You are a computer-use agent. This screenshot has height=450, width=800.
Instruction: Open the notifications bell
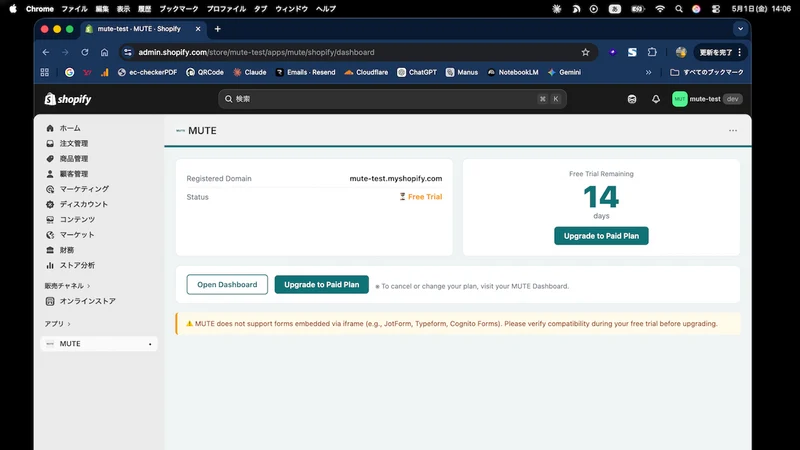point(656,99)
